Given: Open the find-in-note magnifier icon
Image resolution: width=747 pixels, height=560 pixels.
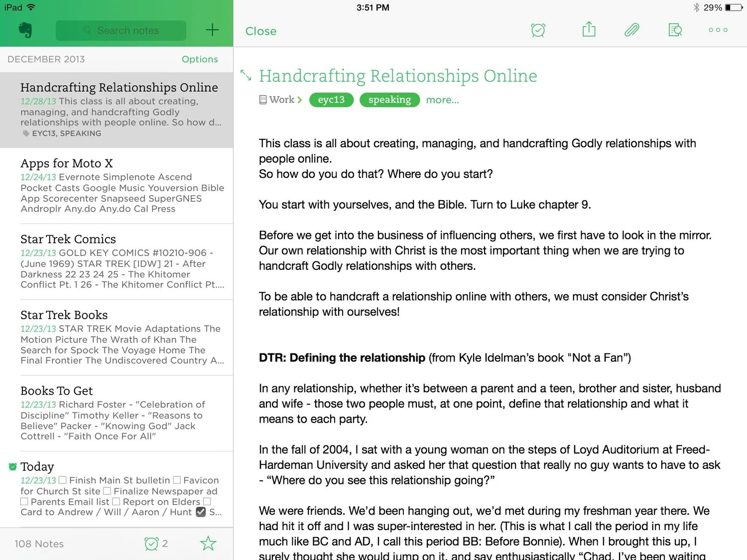Looking at the screenshot, I should [x=675, y=30].
